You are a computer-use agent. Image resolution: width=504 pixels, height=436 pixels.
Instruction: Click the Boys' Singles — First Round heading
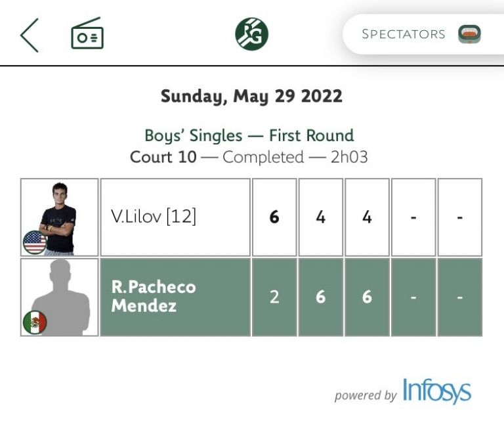[249, 136]
